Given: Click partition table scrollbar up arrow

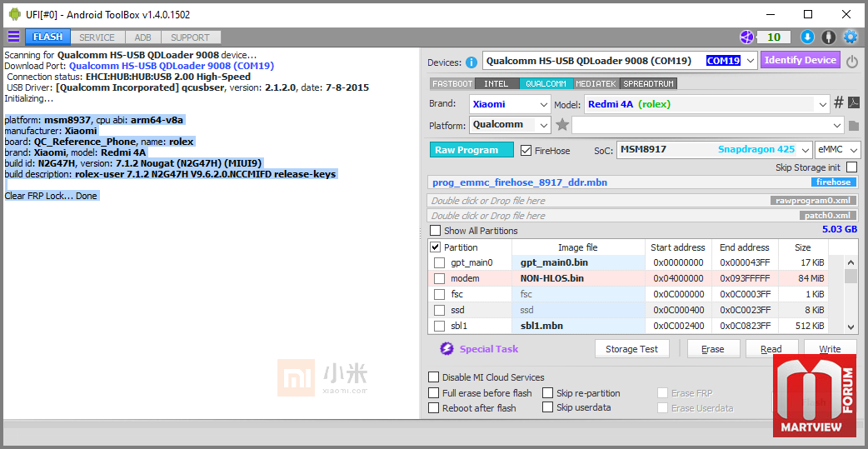Looking at the screenshot, I should [851, 261].
